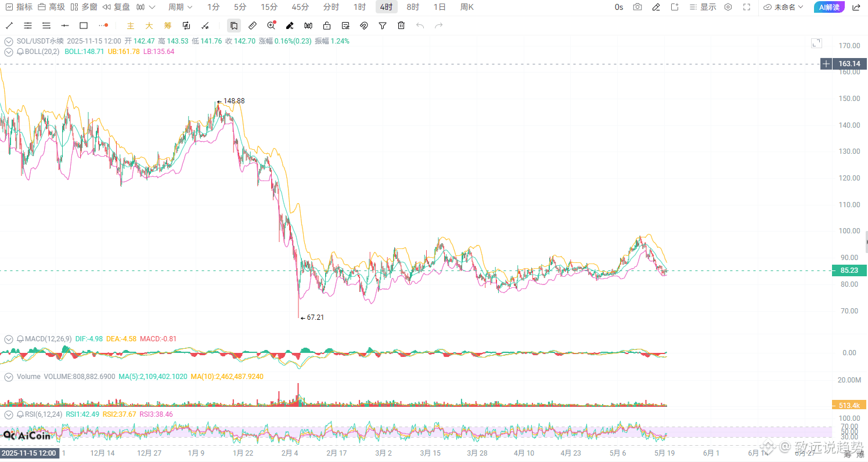This screenshot has height=462, width=868.
Task: Switch to the 45分 timeframe
Action: coord(300,7)
